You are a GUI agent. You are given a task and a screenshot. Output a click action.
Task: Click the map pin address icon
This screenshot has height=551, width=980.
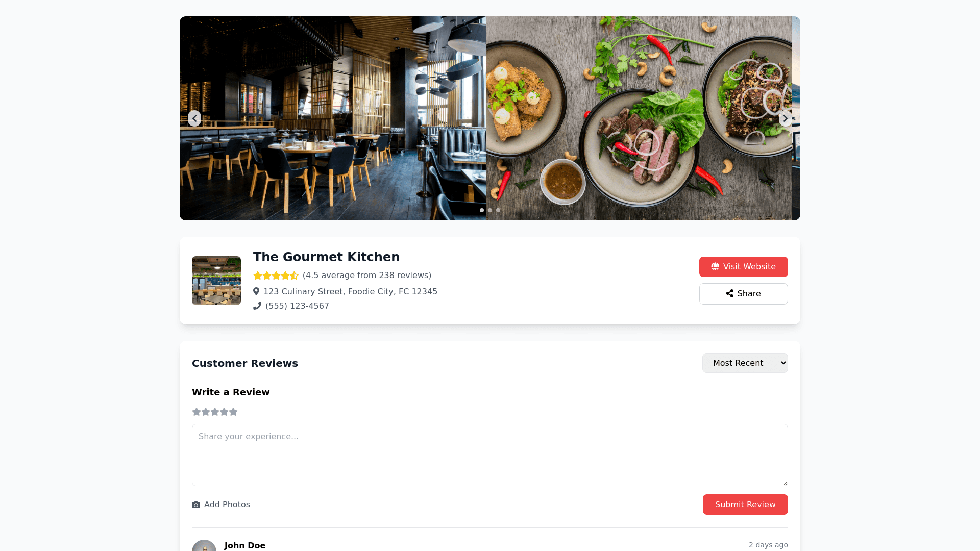tap(256, 291)
